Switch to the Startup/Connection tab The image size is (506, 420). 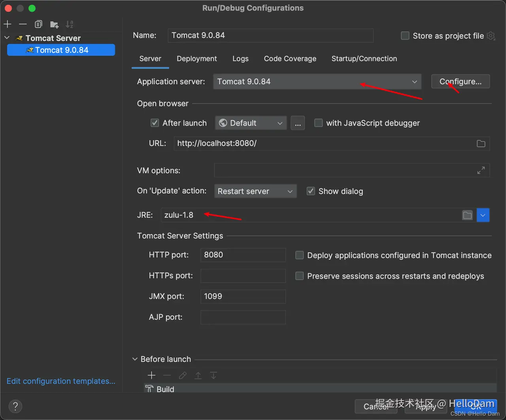pyautogui.click(x=364, y=59)
